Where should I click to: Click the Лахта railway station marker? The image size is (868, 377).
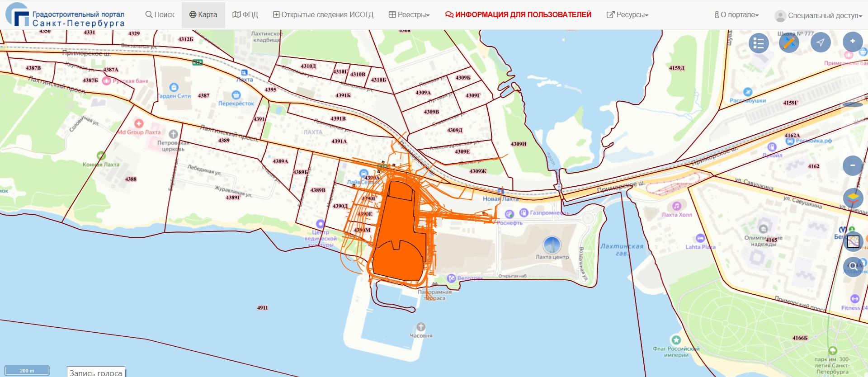[x=244, y=72]
